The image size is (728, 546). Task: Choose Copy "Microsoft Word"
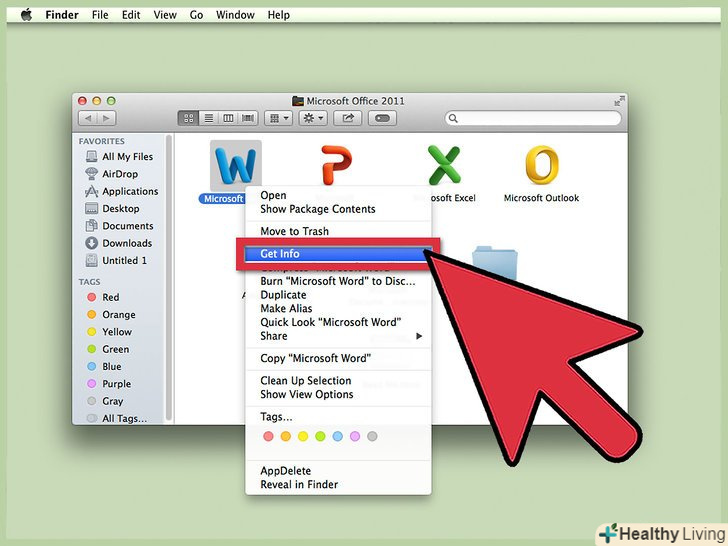tap(338, 358)
